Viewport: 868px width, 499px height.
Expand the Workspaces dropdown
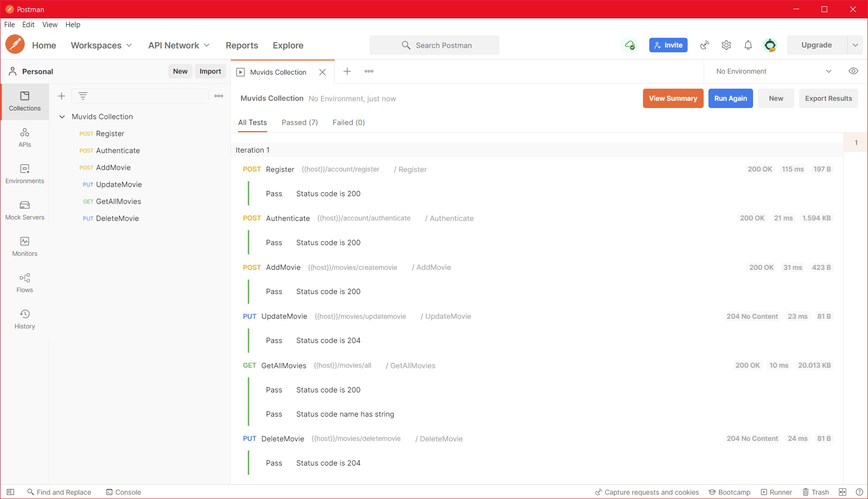click(101, 45)
